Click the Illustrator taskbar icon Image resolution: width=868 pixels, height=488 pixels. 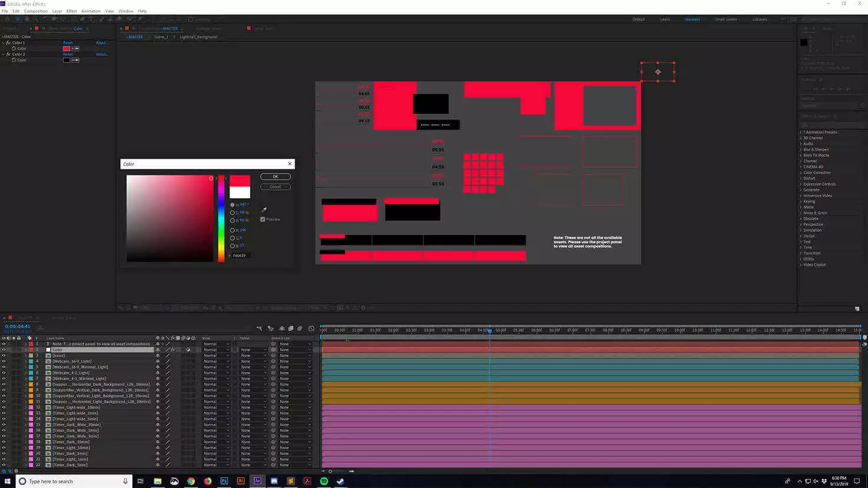[x=241, y=481]
